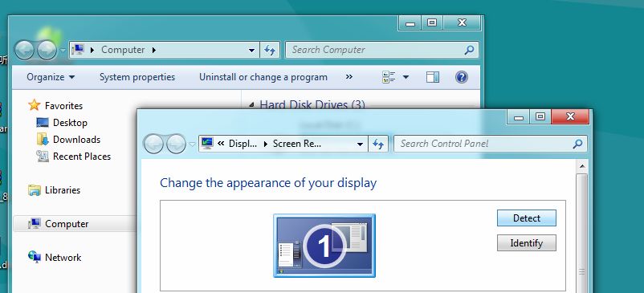This screenshot has height=293, width=644.
Task: Open Downloads under Favorites
Action: 76,140
